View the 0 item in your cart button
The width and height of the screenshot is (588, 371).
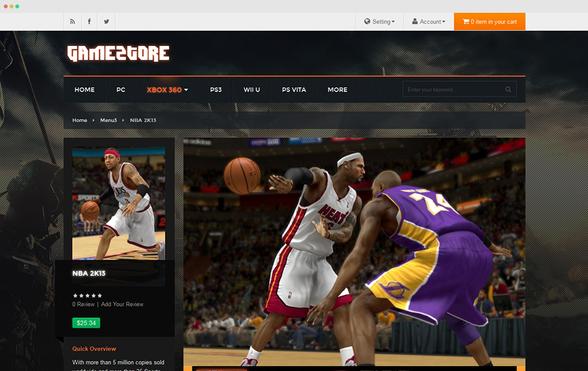(490, 21)
